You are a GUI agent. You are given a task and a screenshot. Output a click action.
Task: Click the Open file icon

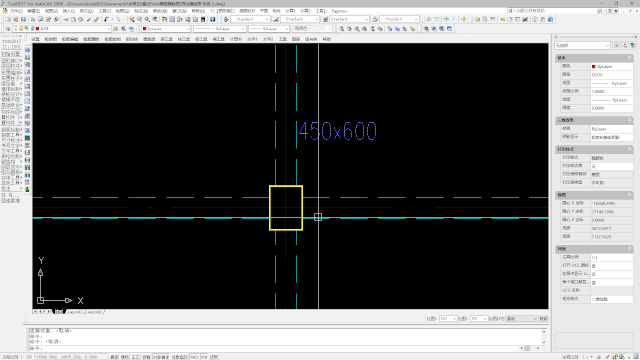[16, 19]
